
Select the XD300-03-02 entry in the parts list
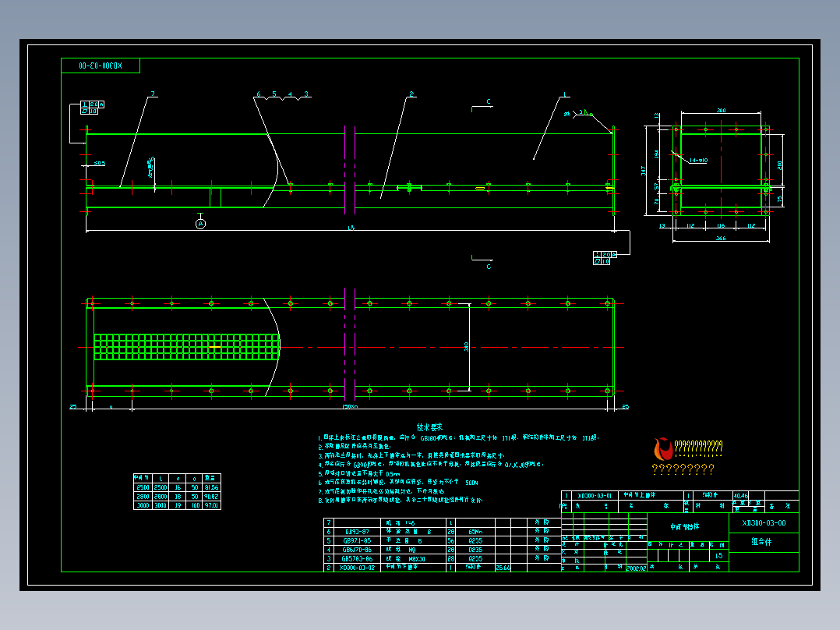click(357, 568)
